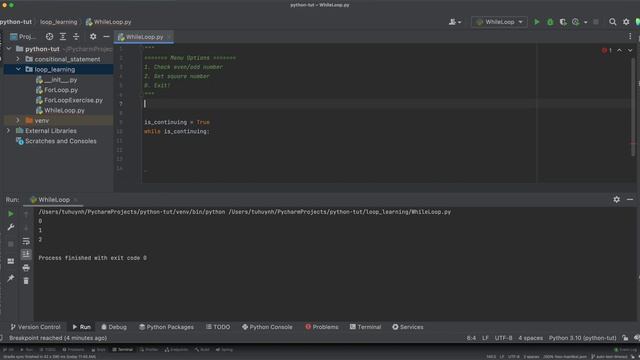Print console output with printer icon

point(26,268)
